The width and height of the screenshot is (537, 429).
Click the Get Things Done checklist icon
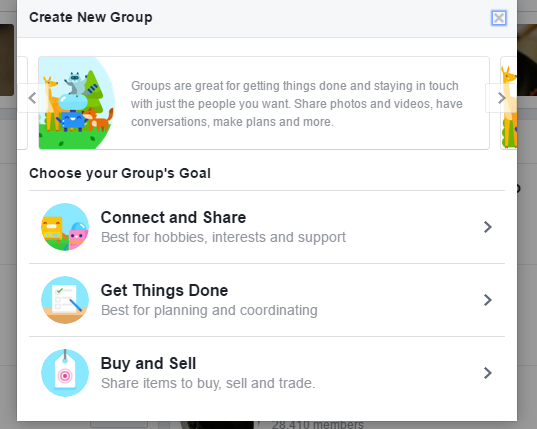[x=65, y=300]
